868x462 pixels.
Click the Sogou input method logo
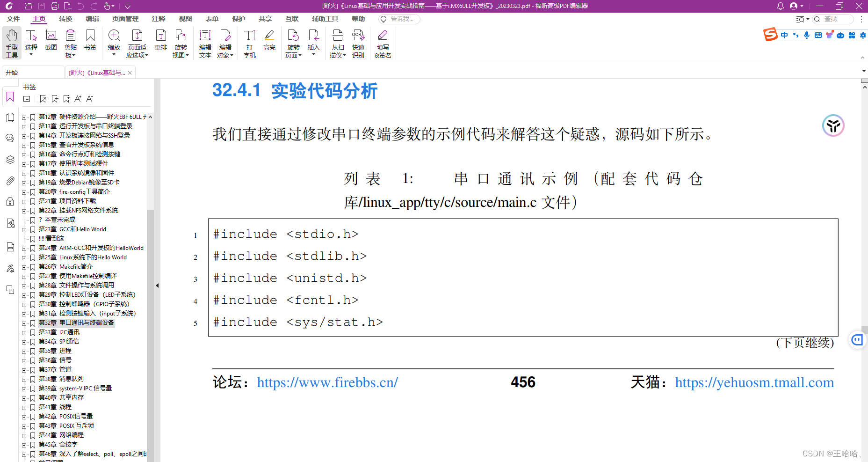(770, 35)
